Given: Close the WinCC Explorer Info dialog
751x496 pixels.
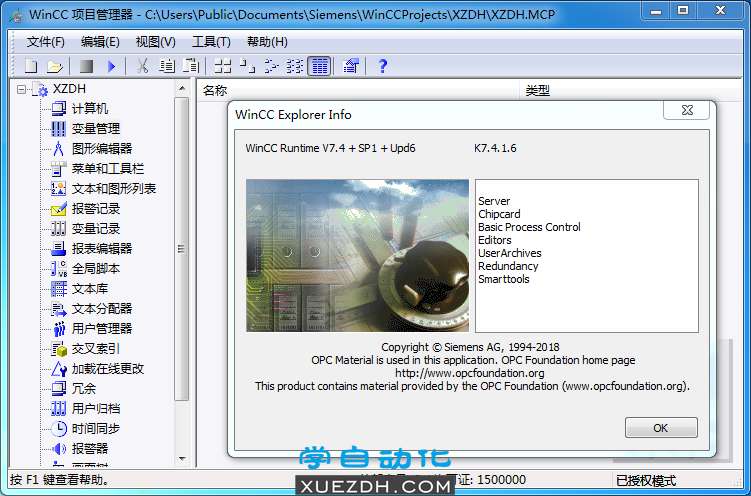Looking at the screenshot, I should (686, 110).
